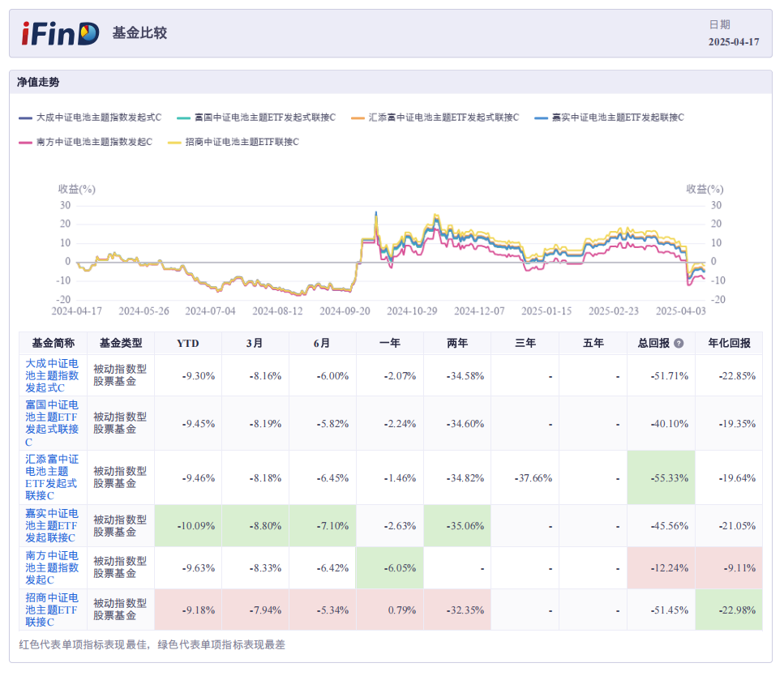Click the YTD column header
784x676 pixels.
pos(188,344)
